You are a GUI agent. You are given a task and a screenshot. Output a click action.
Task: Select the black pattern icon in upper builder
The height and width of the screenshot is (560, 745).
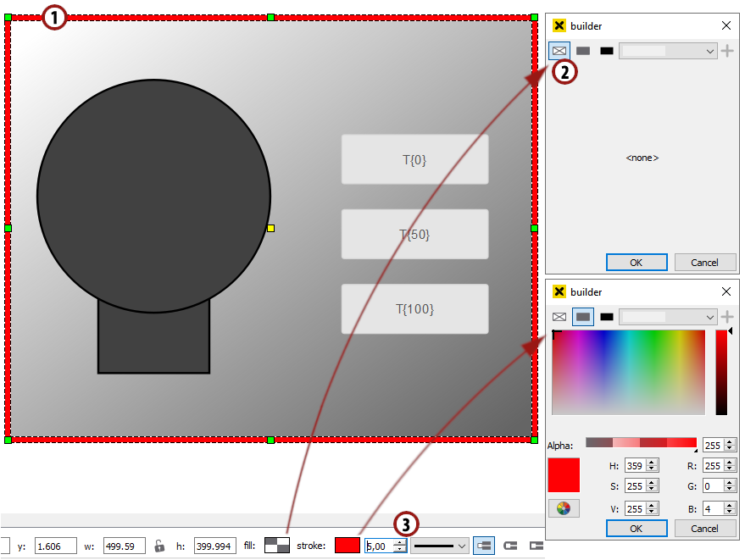point(607,51)
